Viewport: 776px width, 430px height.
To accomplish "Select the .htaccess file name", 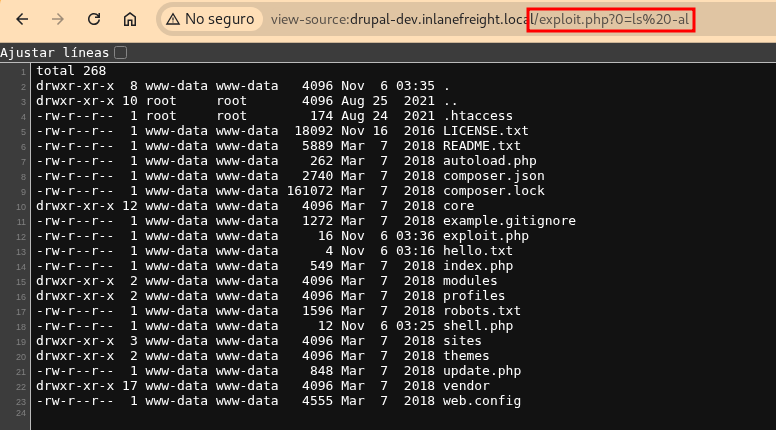I will 478,116.
